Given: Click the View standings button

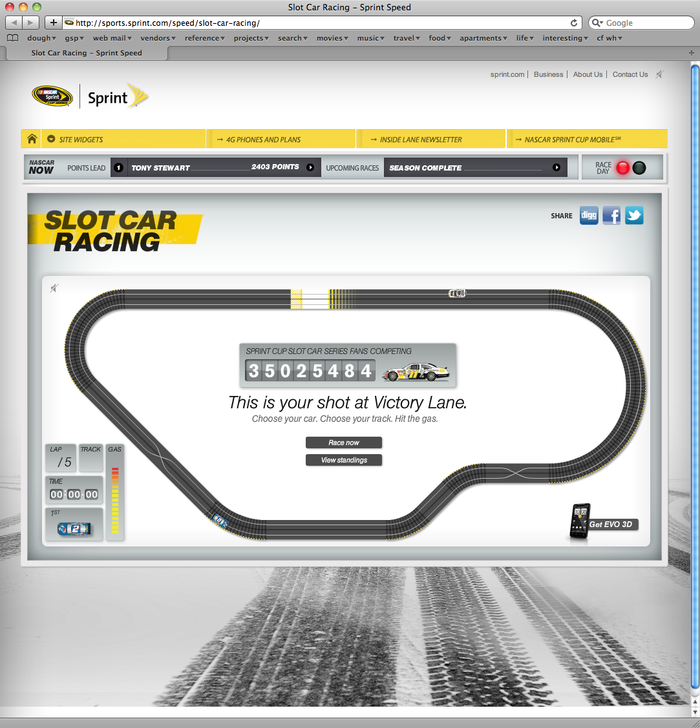Looking at the screenshot, I should [x=344, y=460].
